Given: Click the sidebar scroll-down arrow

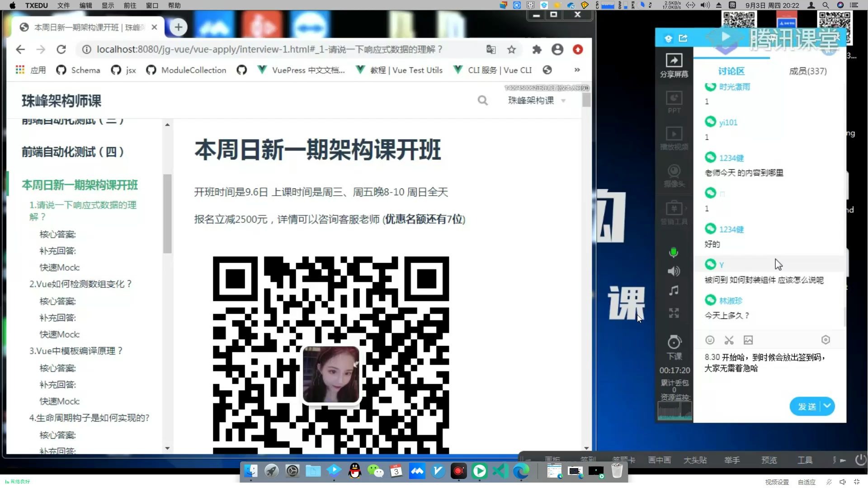Looking at the screenshot, I should [167, 448].
